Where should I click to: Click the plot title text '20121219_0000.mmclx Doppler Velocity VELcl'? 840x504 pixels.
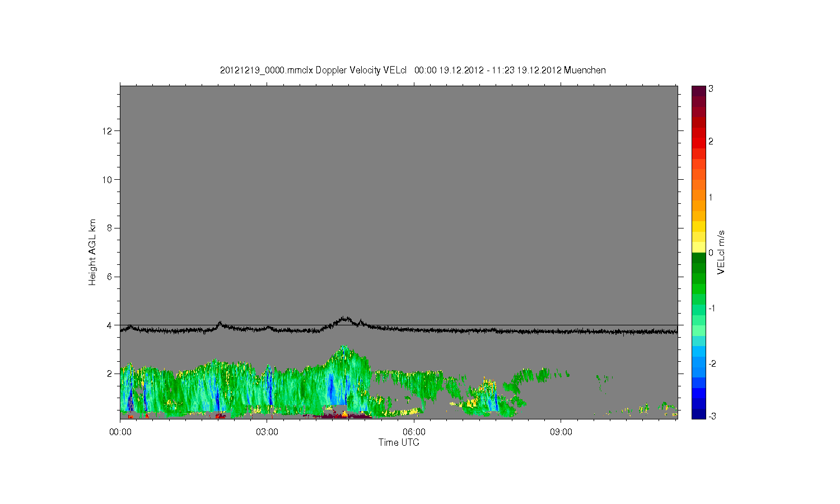312,70
